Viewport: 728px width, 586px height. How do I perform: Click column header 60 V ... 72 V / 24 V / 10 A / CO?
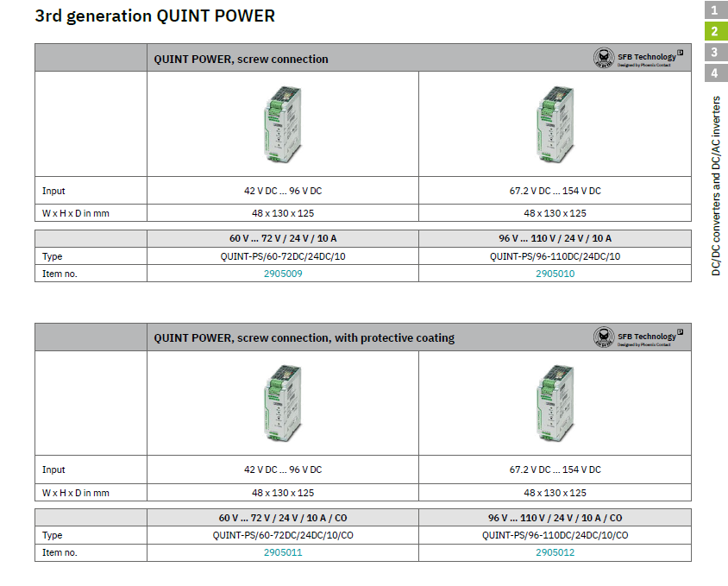tap(283, 518)
